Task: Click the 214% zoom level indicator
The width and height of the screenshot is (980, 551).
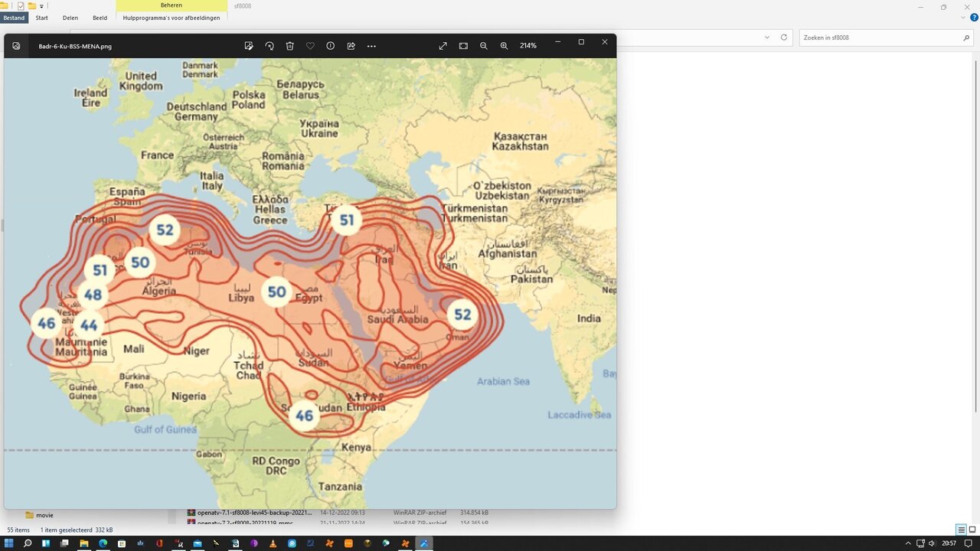Action: (528, 46)
